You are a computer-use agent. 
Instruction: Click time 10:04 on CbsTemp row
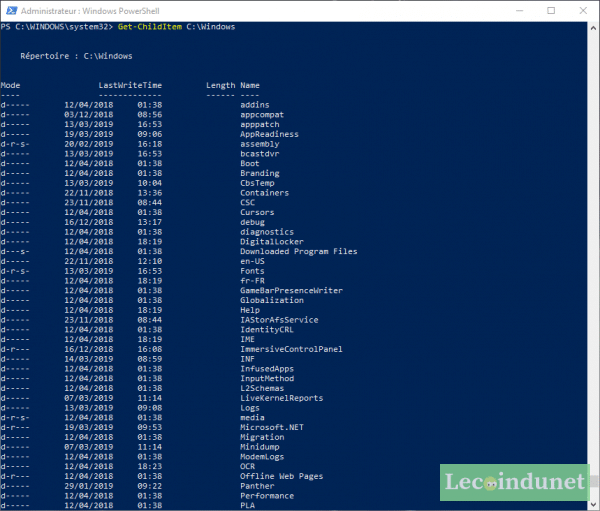[150, 183]
